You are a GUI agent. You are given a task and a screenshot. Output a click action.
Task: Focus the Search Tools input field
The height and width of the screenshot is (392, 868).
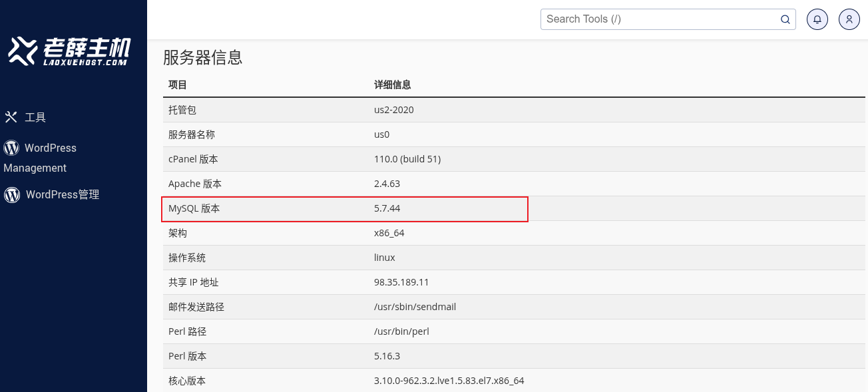point(659,19)
